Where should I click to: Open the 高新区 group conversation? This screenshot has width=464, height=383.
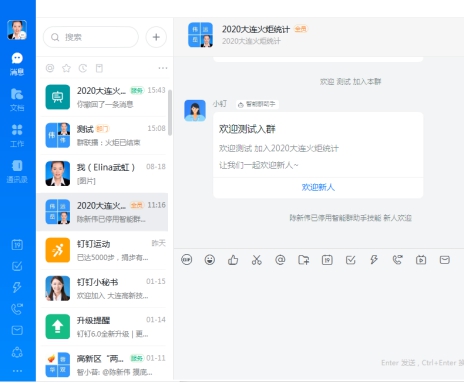tap(103, 364)
